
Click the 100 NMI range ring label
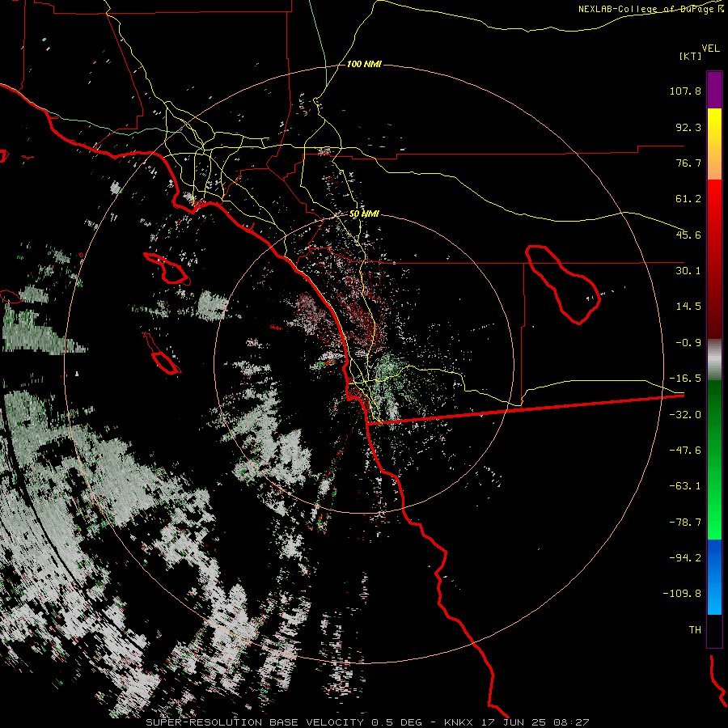click(364, 64)
